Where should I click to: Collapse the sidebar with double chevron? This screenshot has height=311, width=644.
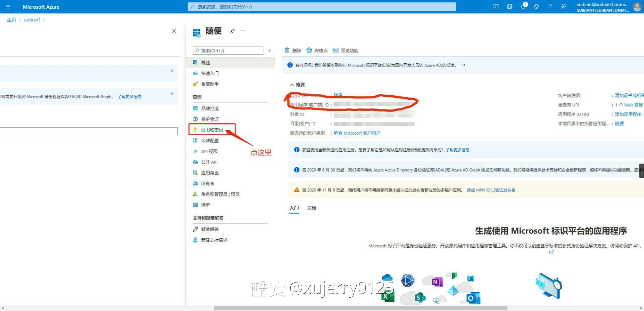(x=270, y=51)
